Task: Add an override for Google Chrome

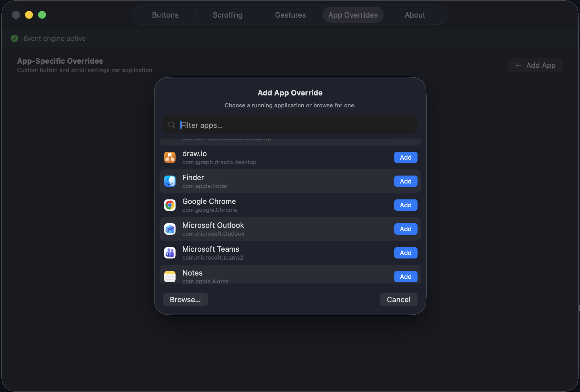Action: (405, 205)
